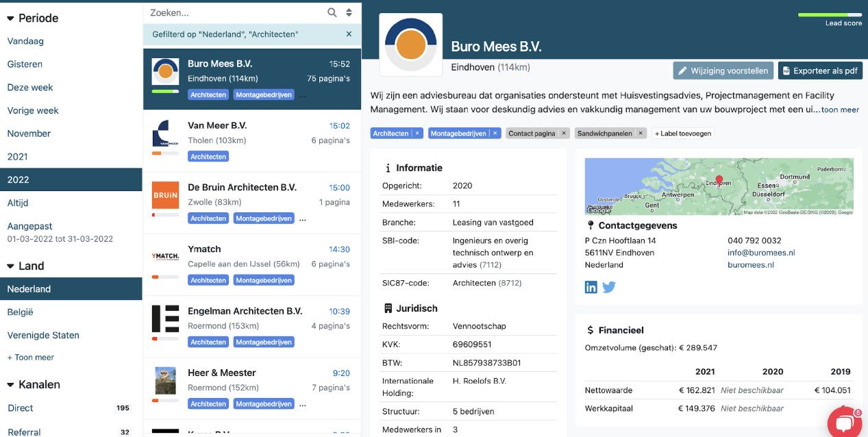Open the chat widget bubble

(x=844, y=423)
